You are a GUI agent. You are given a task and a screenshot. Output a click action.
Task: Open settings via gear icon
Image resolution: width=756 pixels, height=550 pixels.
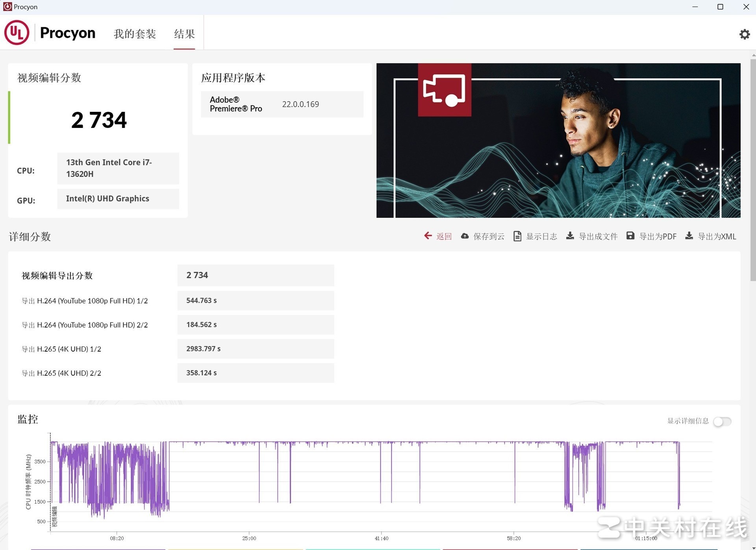coord(744,34)
